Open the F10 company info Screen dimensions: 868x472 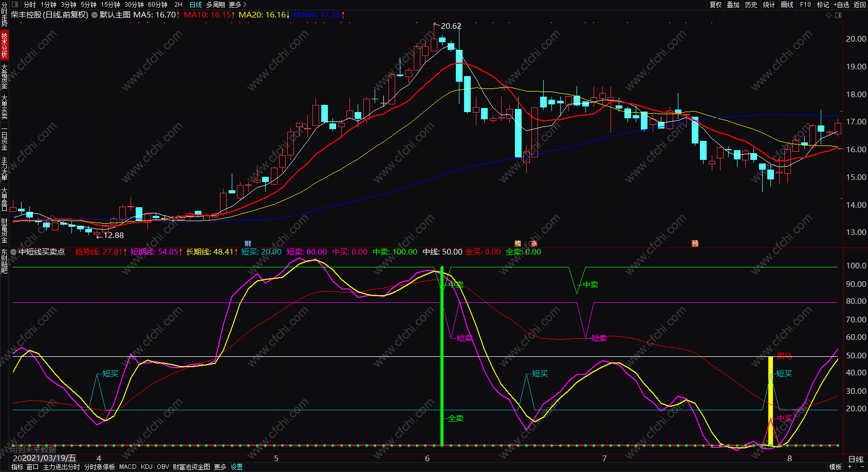pyautogui.click(x=805, y=5)
